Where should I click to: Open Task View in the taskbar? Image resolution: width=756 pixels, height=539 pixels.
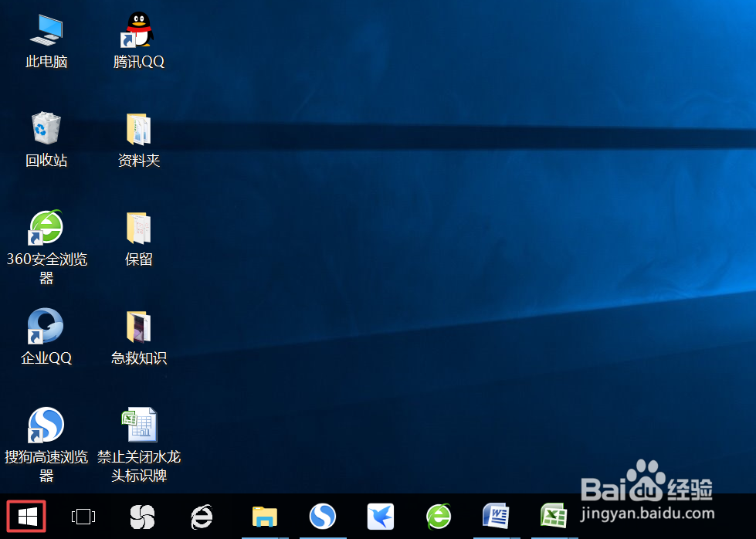83,517
